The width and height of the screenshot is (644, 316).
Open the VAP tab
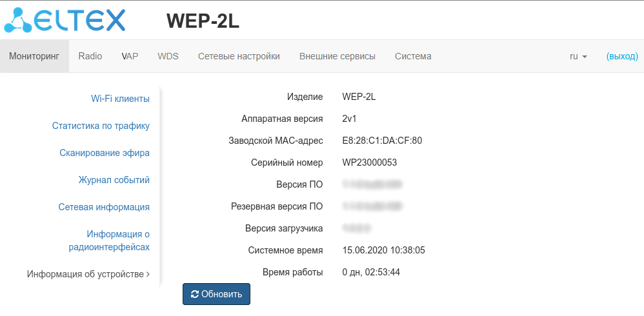click(130, 56)
